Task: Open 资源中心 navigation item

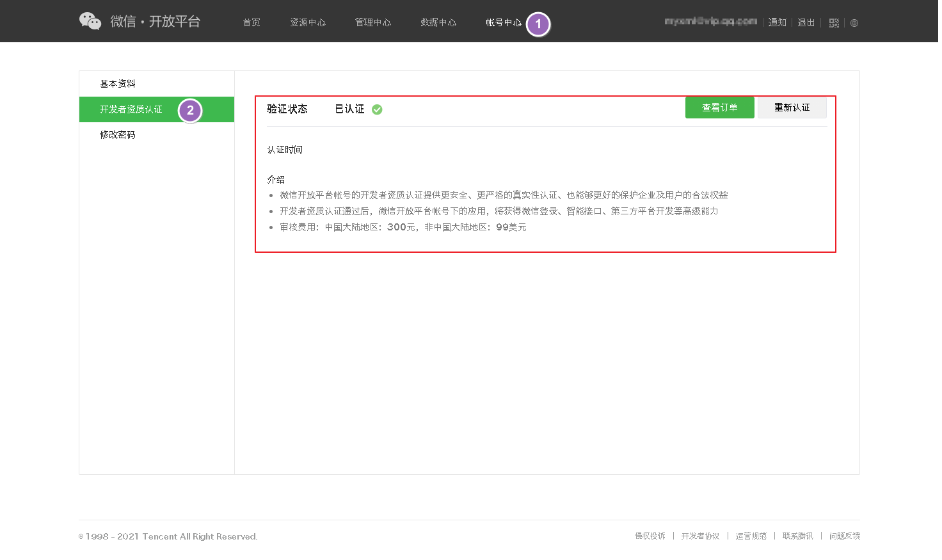Action: 308,22
